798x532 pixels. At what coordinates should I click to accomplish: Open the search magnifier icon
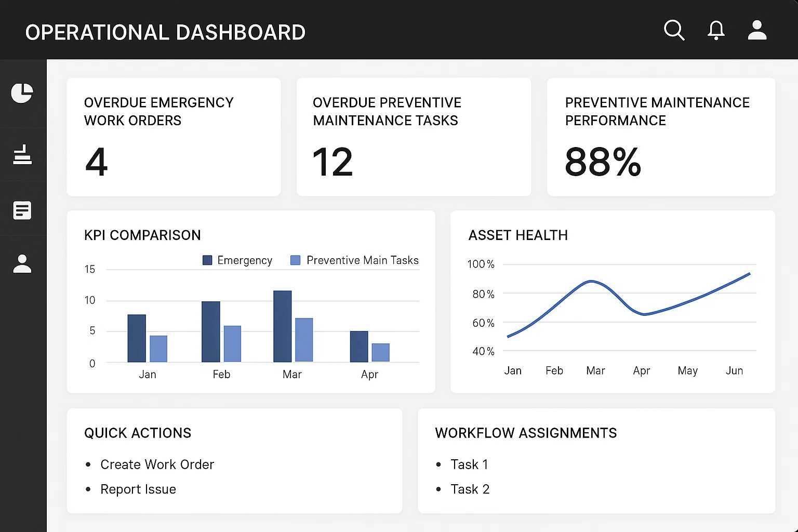(674, 30)
